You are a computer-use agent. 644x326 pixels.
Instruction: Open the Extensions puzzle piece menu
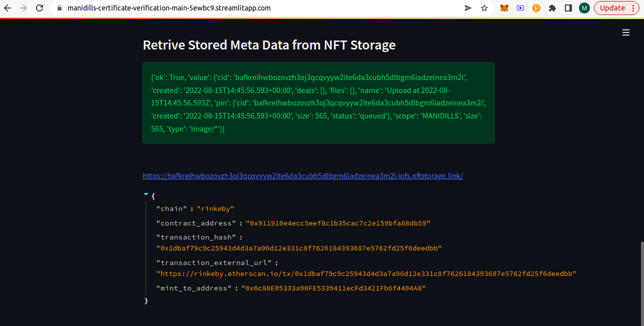552,8
